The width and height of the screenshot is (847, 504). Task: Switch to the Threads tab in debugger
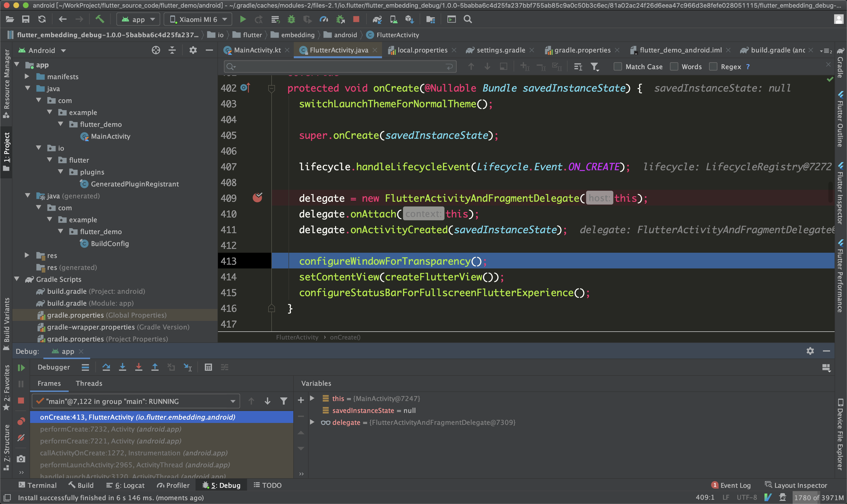89,383
